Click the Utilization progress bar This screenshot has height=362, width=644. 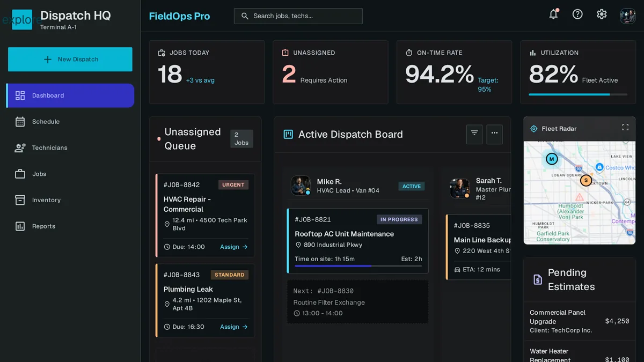pyautogui.click(x=578, y=94)
